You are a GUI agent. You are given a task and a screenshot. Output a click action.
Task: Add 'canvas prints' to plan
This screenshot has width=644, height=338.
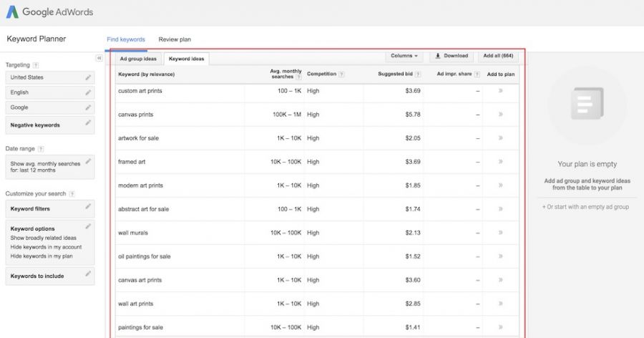point(501,115)
